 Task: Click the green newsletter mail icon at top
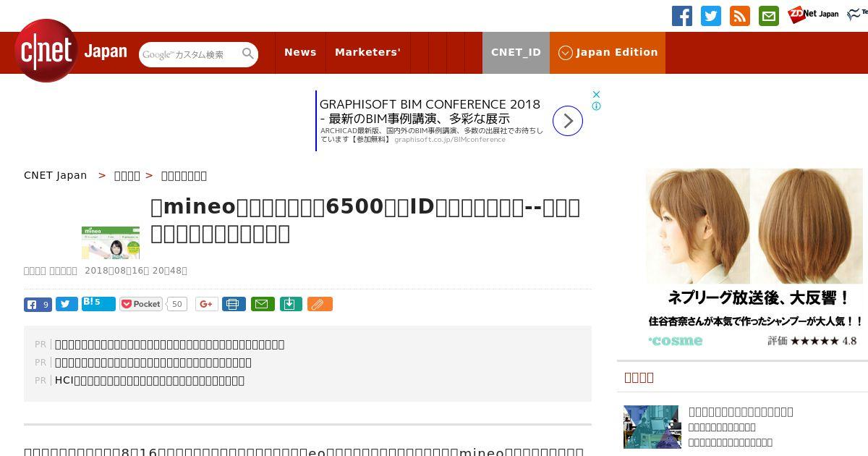pyautogui.click(x=769, y=16)
